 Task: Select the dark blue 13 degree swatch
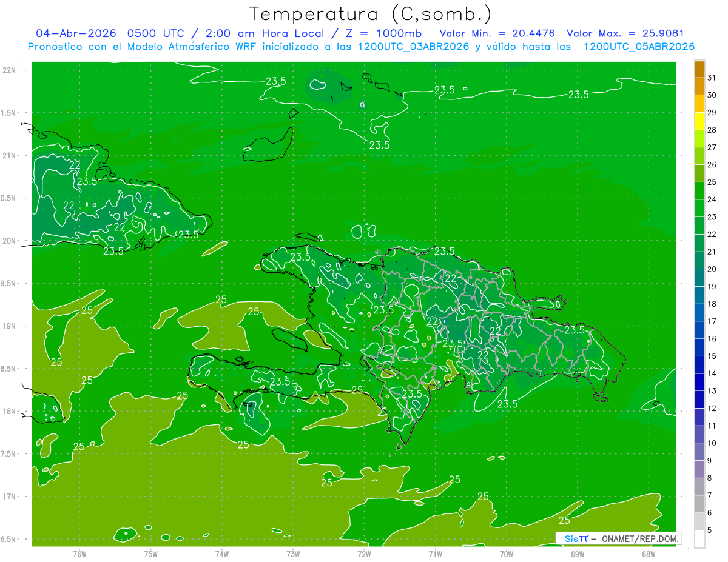[699, 382]
